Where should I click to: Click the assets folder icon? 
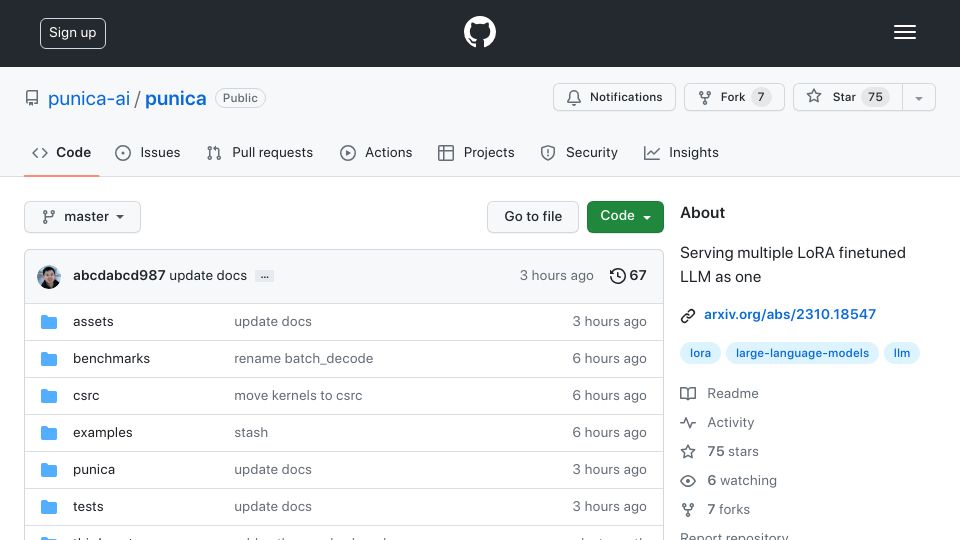point(49,322)
